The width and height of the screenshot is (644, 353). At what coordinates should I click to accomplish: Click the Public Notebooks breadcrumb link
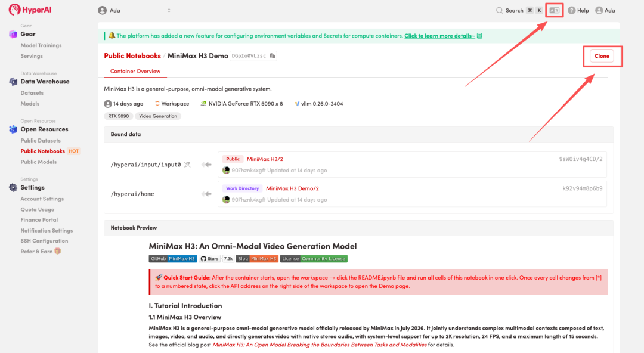tap(132, 56)
